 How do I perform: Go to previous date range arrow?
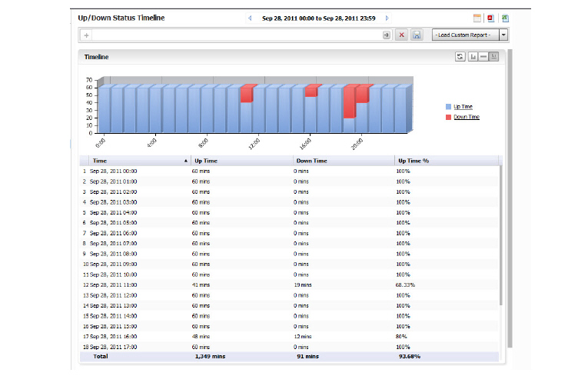click(250, 18)
